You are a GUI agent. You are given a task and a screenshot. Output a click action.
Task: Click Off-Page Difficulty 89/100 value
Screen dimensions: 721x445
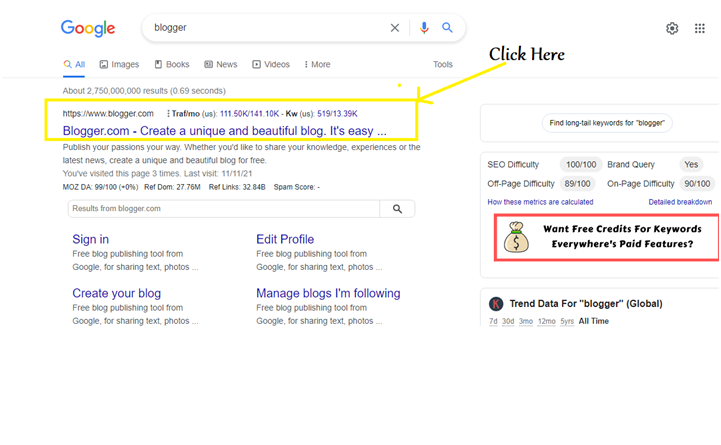(x=578, y=184)
